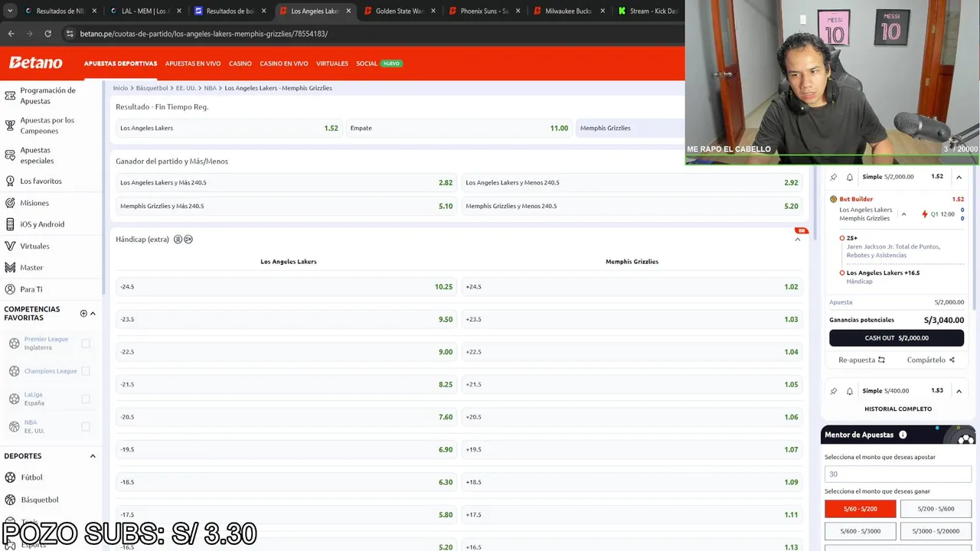Open the Para Ti profile icon
The height and width of the screenshot is (551, 980).
[10, 289]
